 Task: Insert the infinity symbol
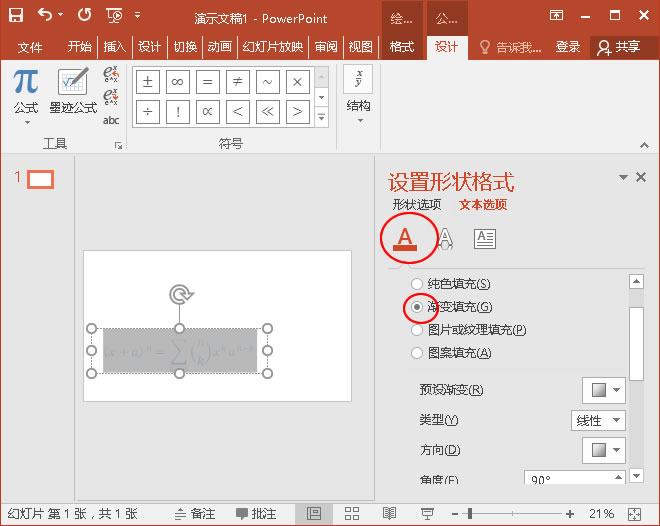178,82
